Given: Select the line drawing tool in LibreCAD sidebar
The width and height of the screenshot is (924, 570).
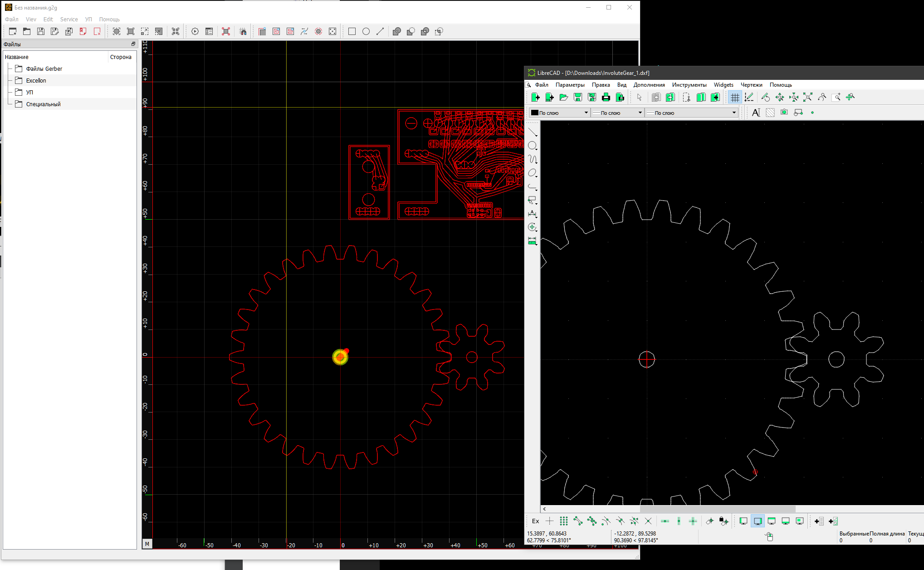Looking at the screenshot, I should (x=532, y=132).
